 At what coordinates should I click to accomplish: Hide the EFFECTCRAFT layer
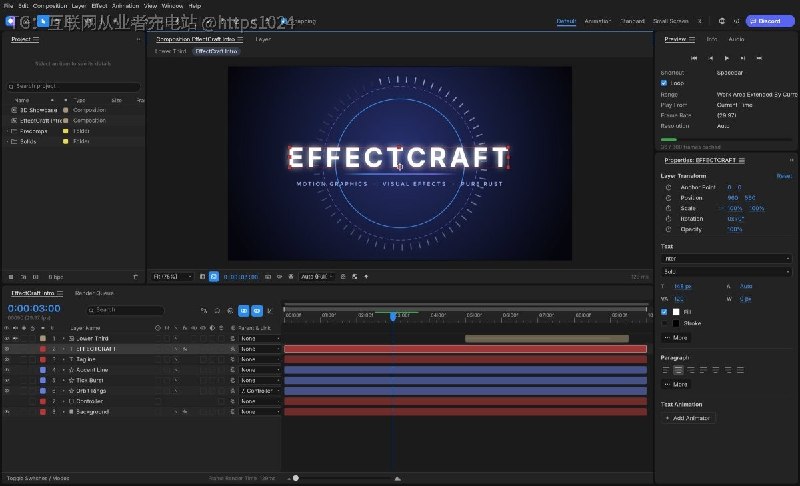pyautogui.click(x=7, y=349)
